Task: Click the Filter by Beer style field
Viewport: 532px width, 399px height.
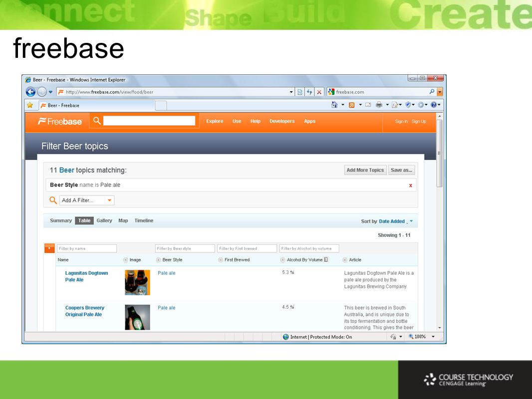Action: [x=185, y=248]
